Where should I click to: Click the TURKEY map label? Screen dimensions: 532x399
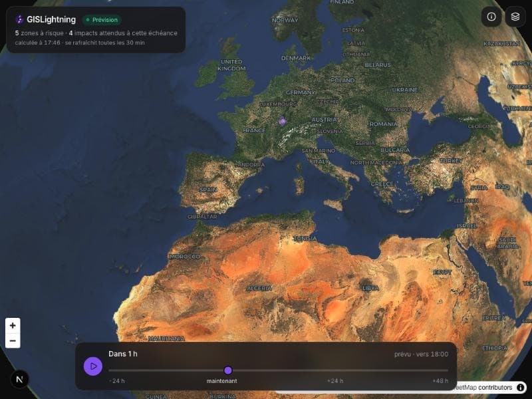click(451, 160)
